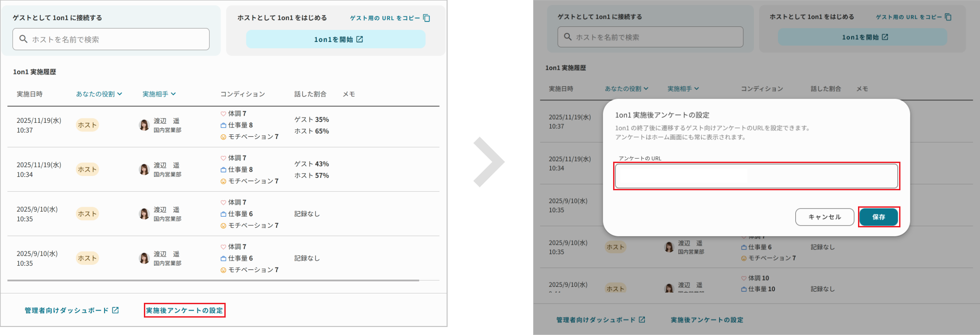Open undimmed 管理者向けダッシュボード link

67,310
